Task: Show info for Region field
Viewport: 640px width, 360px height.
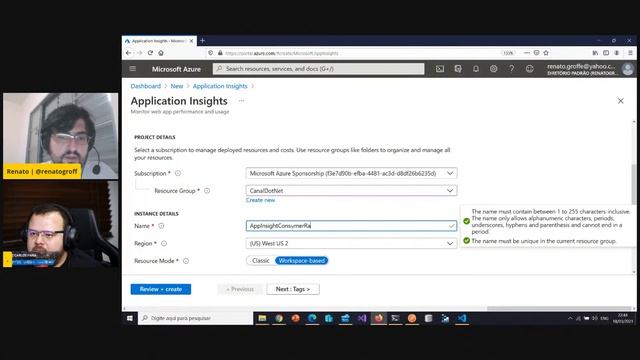Action: 164,243
